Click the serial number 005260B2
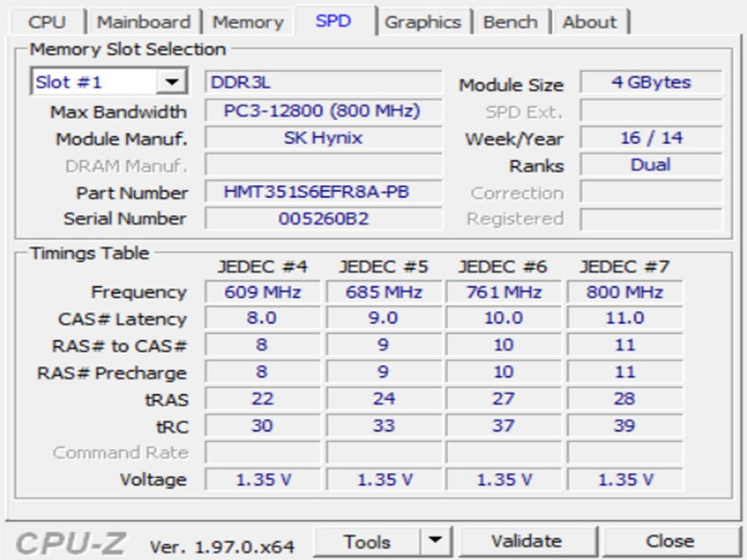The width and height of the screenshot is (747, 560). pyautogui.click(x=323, y=218)
